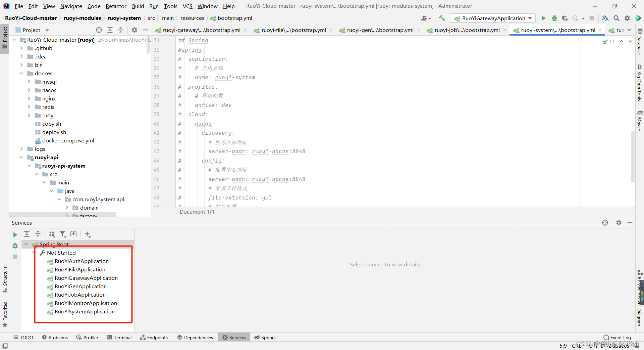Click the Translate icon in top toolbar
The image size is (644, 350).
tap(605, 18)
